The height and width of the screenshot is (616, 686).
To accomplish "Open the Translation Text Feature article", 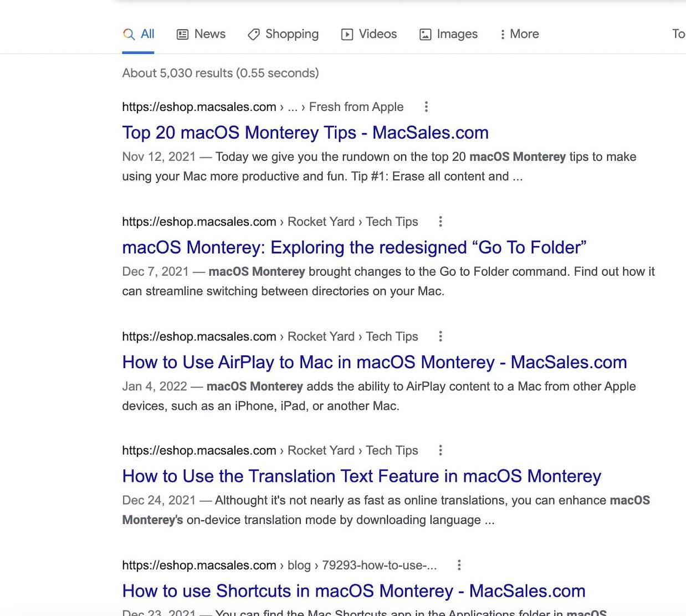I will tap(361, 476).
